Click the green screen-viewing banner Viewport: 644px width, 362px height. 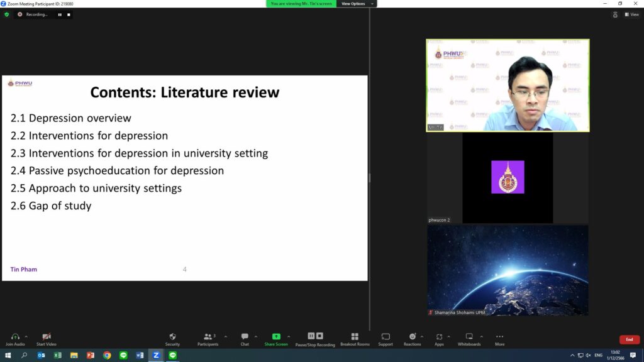pyautogui.click(x=301, y=4)
